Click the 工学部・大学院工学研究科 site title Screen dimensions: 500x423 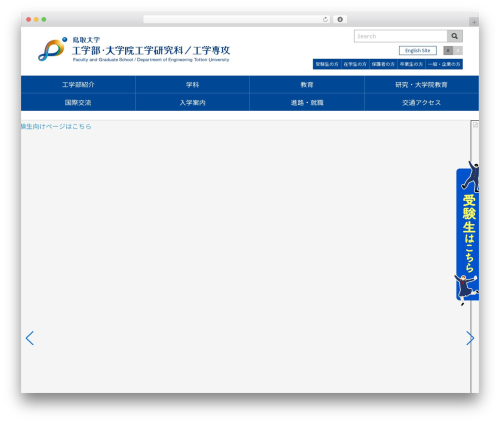coord(151,50)
